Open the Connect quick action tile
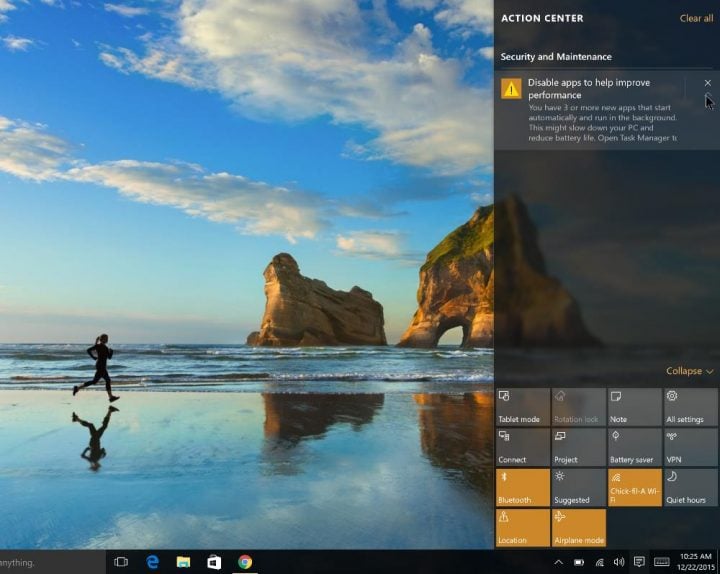This screenshot has height=574, width=720. 523,447
